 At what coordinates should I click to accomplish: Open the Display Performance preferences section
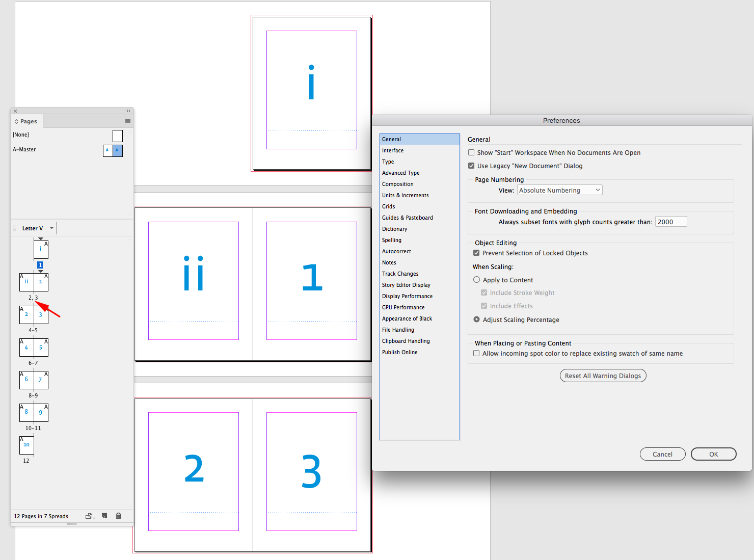(407, 296)
